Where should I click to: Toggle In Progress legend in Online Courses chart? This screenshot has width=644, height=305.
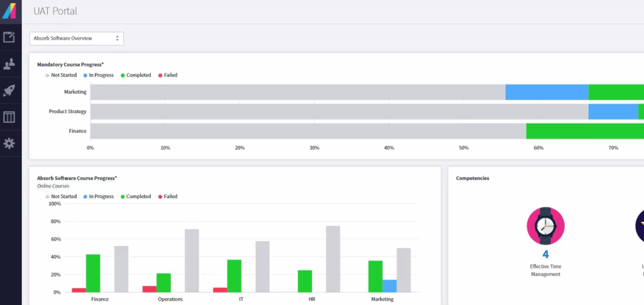pos(99,197)
